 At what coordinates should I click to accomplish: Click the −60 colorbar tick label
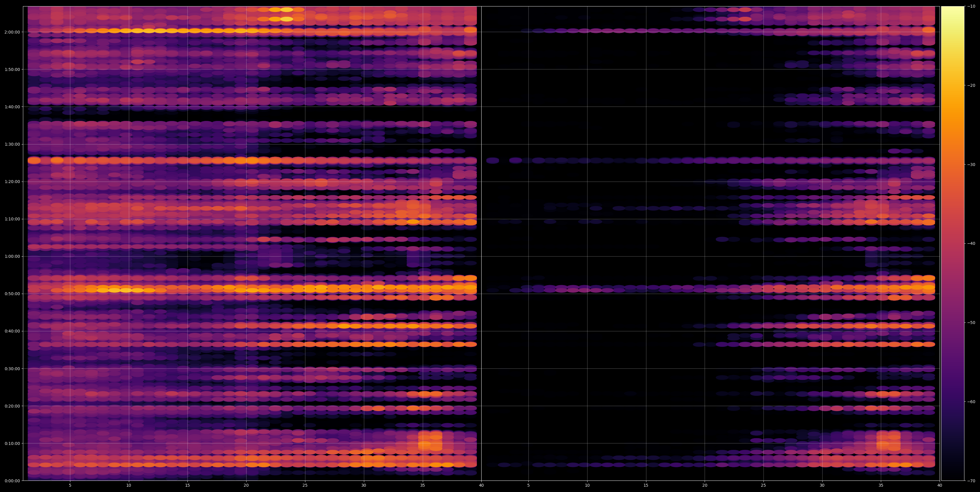click(x=971, y=402)
